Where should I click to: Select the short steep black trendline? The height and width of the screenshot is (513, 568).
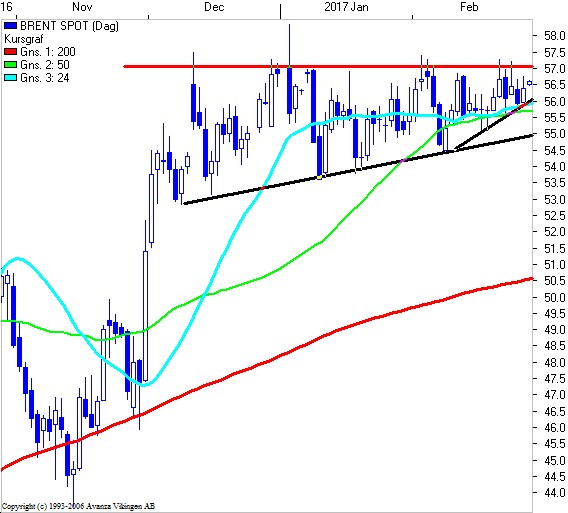493,124
